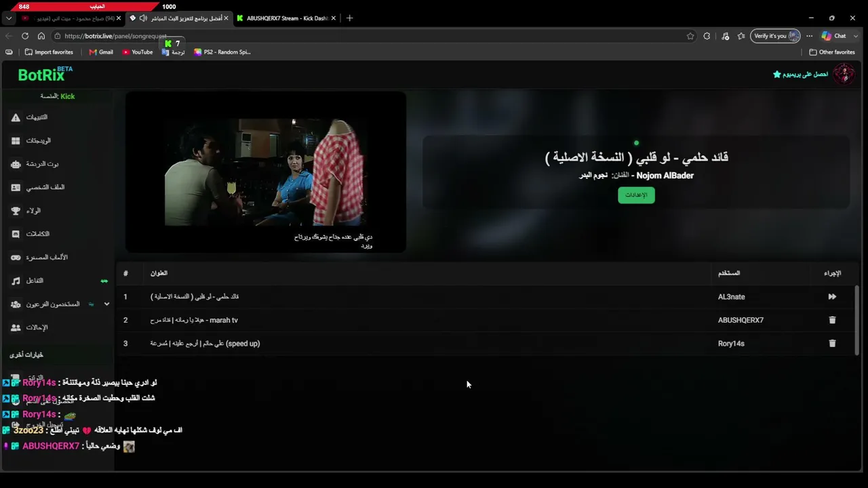The height and width of the screenshot is (488, 868).
Task: Open a new browser tab
Action: [x=349, y=18]
